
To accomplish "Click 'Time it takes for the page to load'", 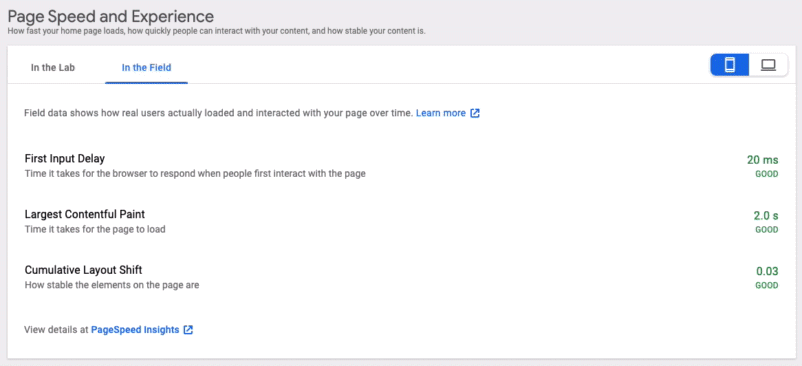I will tap(95, 229).
